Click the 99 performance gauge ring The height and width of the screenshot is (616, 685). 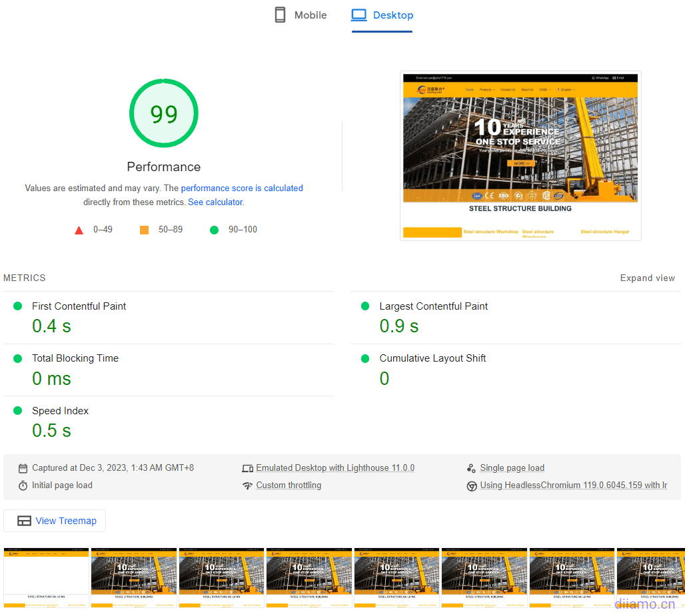pos(163,113)
